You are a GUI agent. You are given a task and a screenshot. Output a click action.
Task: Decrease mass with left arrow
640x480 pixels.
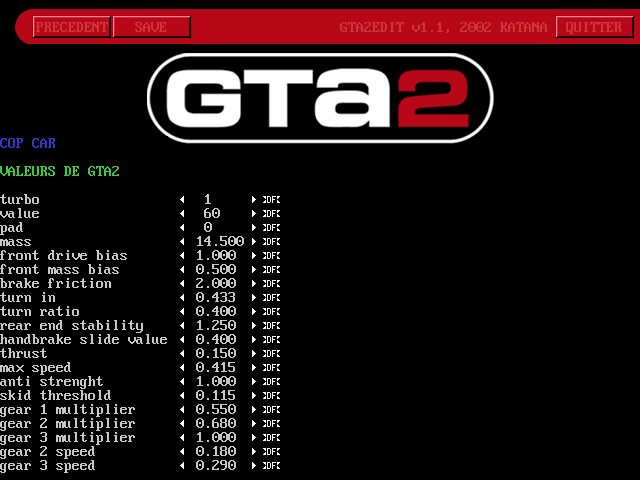click(182, 242)
